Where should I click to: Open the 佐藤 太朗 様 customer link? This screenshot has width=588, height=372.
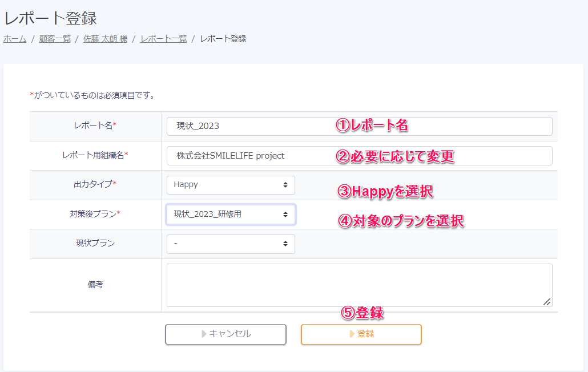(105, 39)
